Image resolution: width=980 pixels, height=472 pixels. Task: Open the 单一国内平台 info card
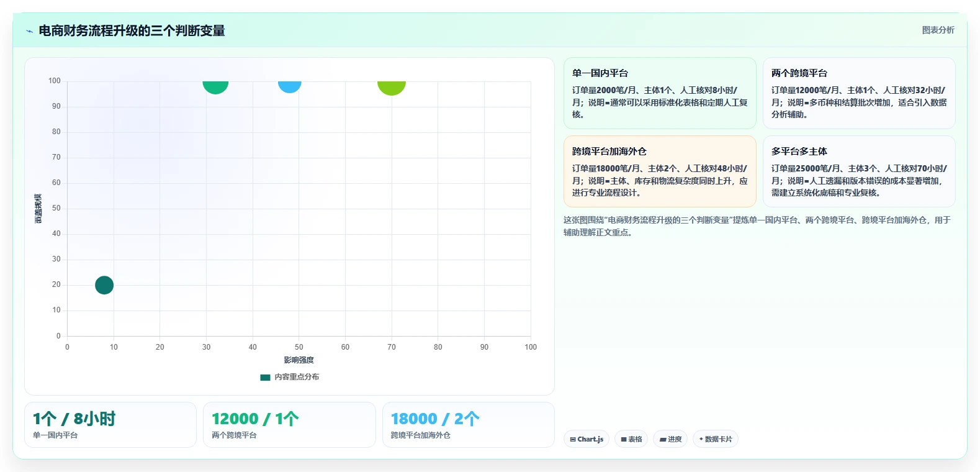click(x=660, y=93)
